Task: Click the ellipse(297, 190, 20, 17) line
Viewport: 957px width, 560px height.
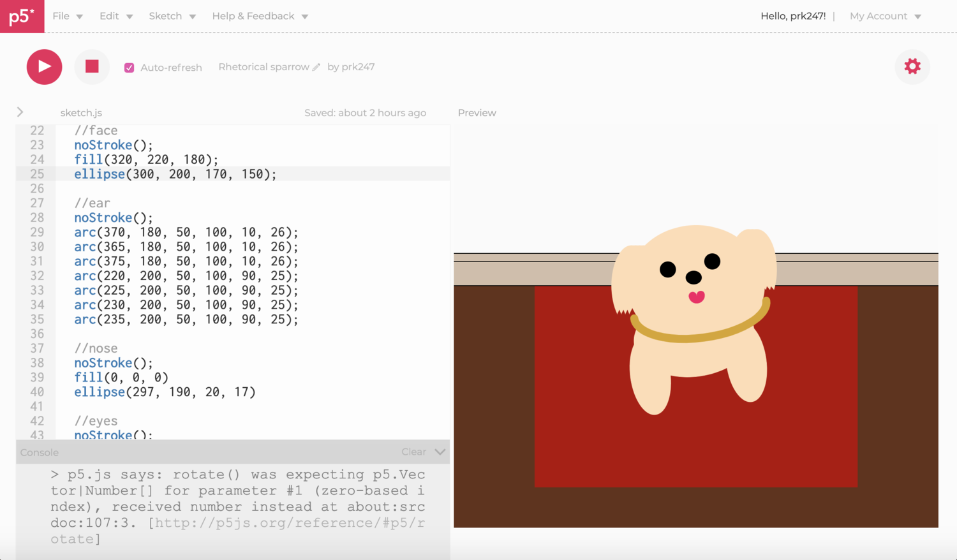Action: click(x=165, y=392)
